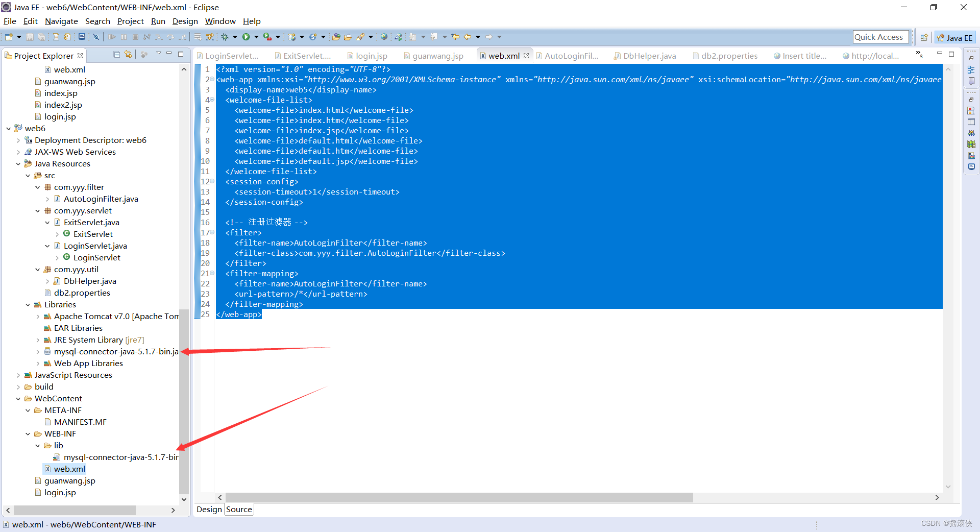This screenshot has width=980, height=532.
Task: Click the Terminate debug icon
Action: coord(135,37)
